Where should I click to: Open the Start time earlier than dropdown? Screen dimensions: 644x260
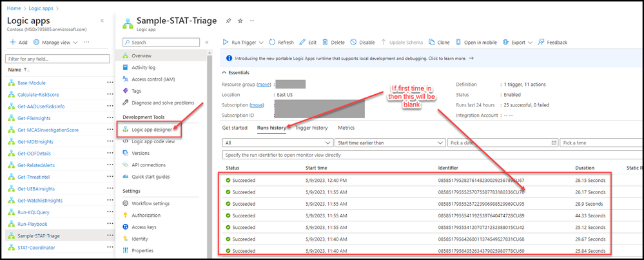[390, 143]
